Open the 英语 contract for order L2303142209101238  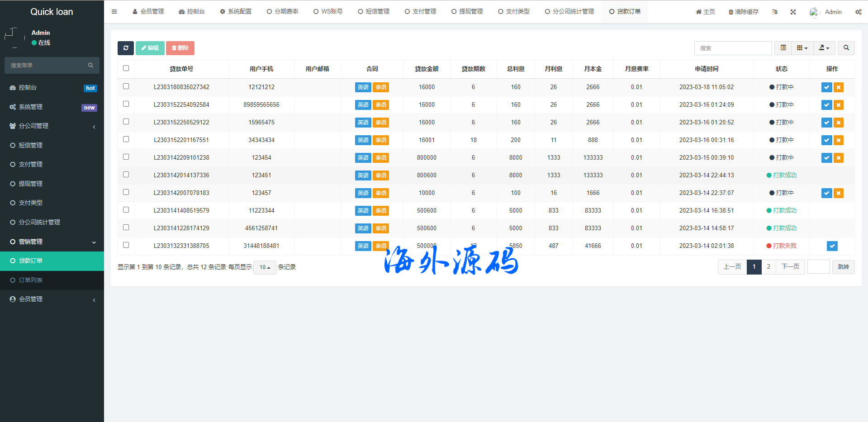[x=363, y=158]
